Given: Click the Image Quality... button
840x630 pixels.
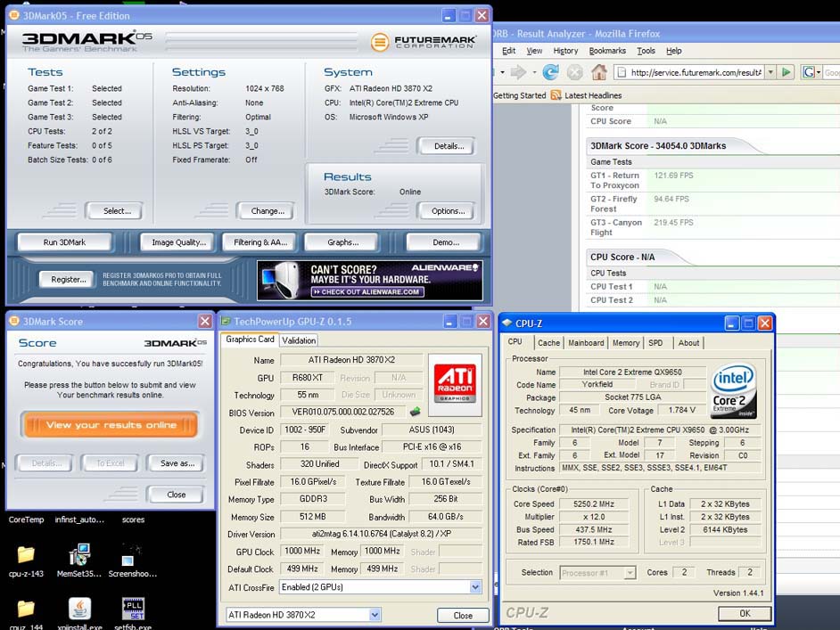Looking at the screenshot, I should click(x=179, y=242).
